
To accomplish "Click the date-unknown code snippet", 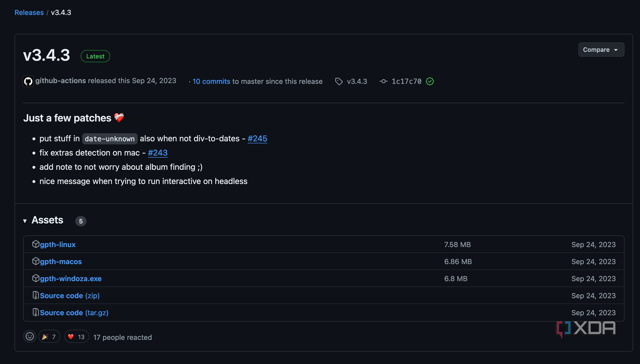I will [110, 139].
